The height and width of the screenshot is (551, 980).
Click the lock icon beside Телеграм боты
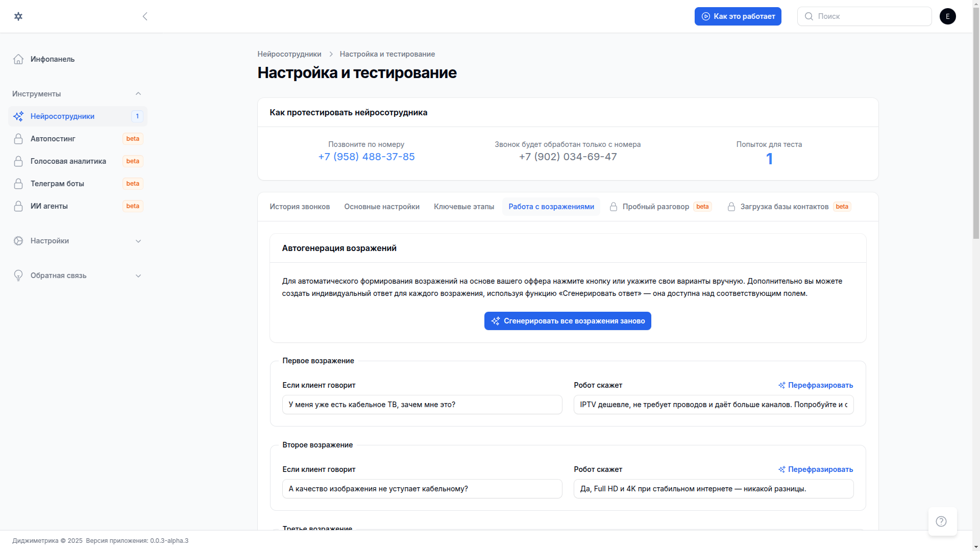[x=18, y=184]
